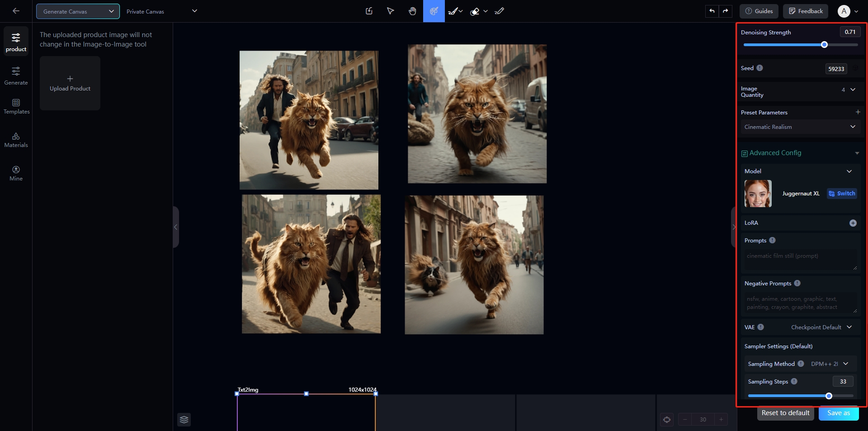The image size is (868, 431).
Task: Click the Denoising Strength slider handle
Action: pos(824,45)
